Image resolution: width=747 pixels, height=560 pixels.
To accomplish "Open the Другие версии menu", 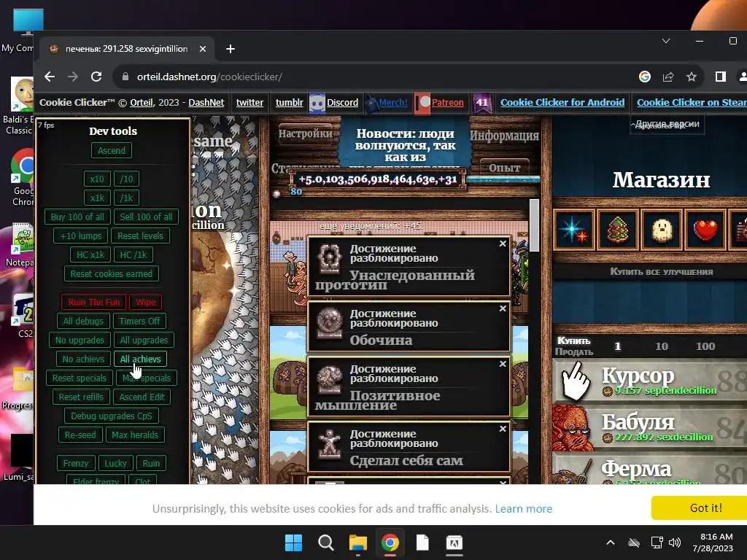I will click(x=667, y=124).
